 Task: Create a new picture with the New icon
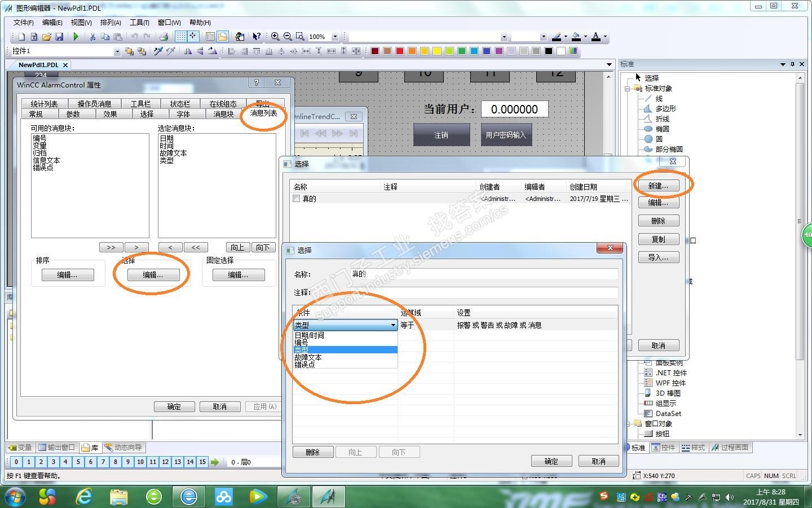tap(21, 37)
